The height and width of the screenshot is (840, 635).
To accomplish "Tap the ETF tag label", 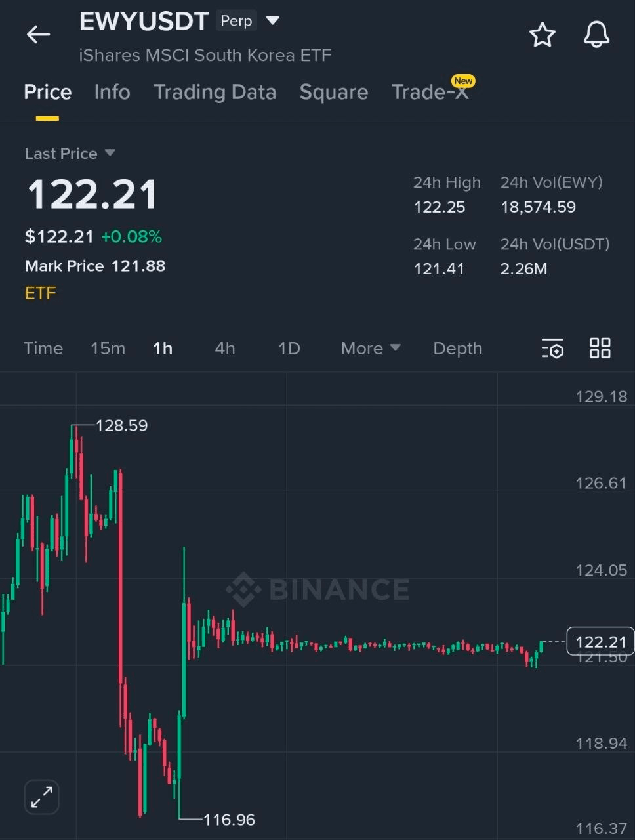I will 41,293.
